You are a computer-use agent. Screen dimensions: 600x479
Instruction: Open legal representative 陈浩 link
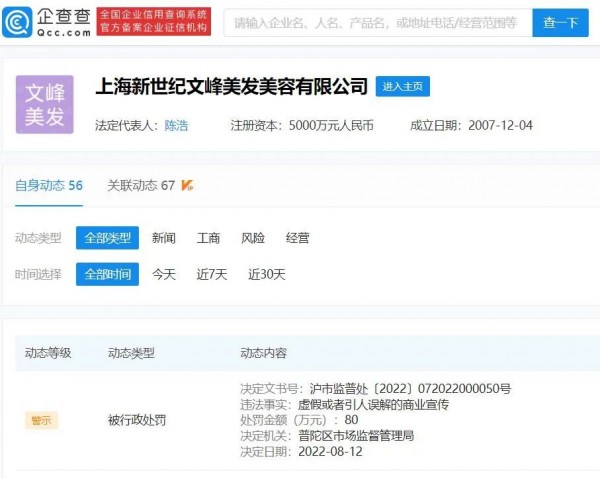(176, 125)
